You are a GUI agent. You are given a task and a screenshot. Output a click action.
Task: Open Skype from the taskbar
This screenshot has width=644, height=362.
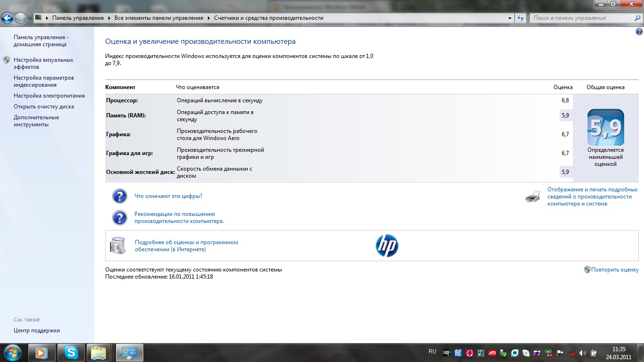tap(71, 352)
